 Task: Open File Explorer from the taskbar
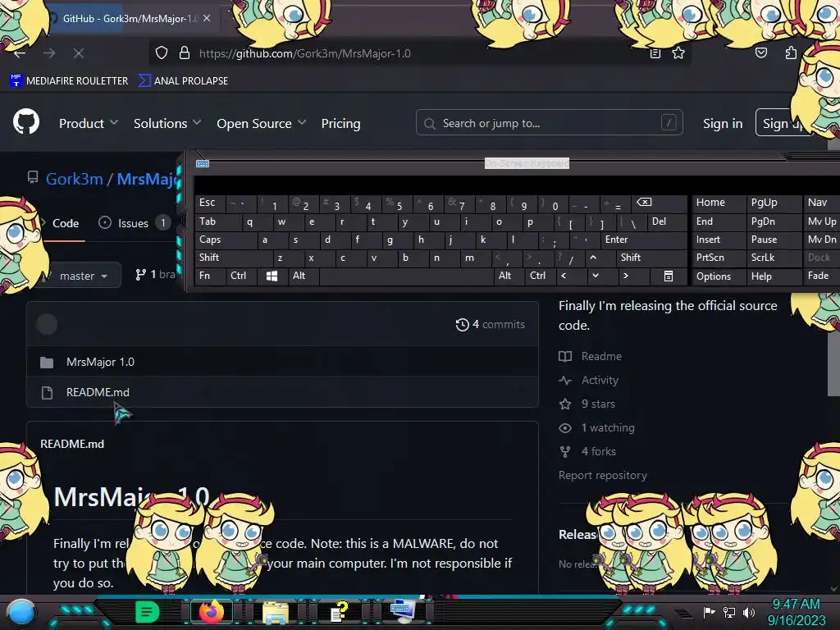(276, 612)
